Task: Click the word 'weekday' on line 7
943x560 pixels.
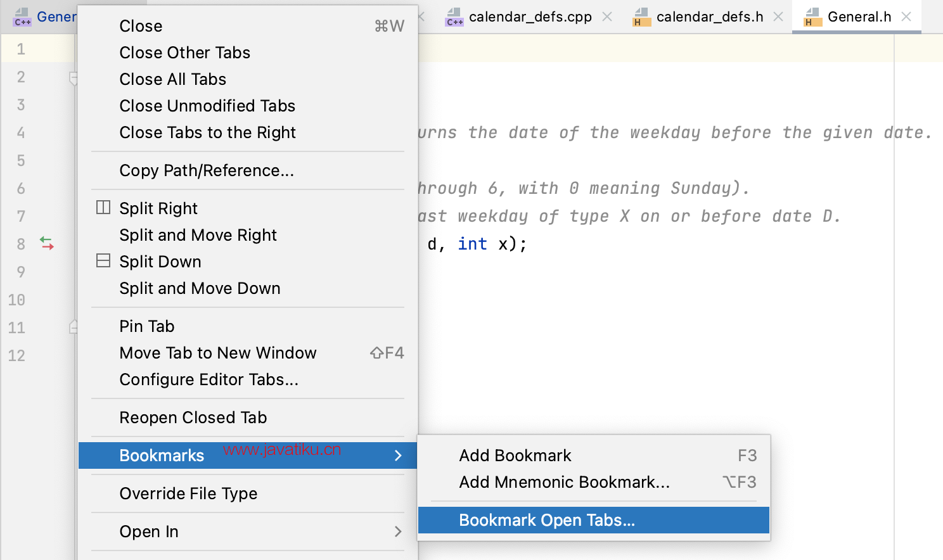Action: 492,216
